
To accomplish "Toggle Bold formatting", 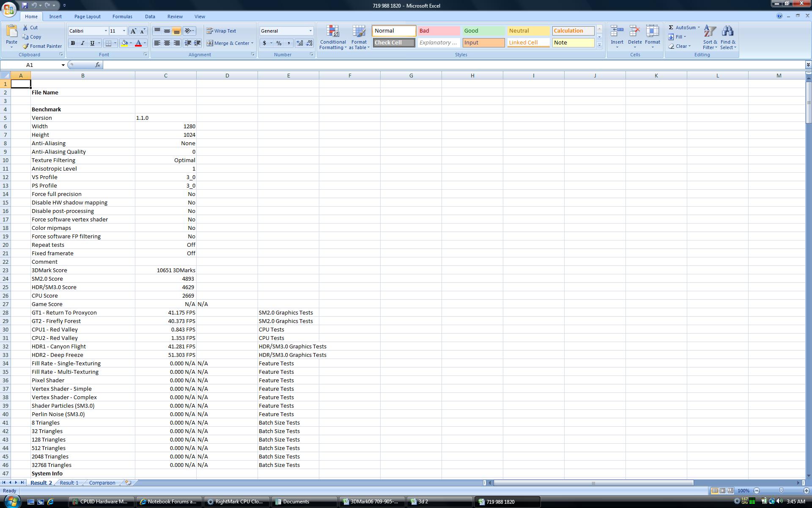I will click(x=73, y=43).
